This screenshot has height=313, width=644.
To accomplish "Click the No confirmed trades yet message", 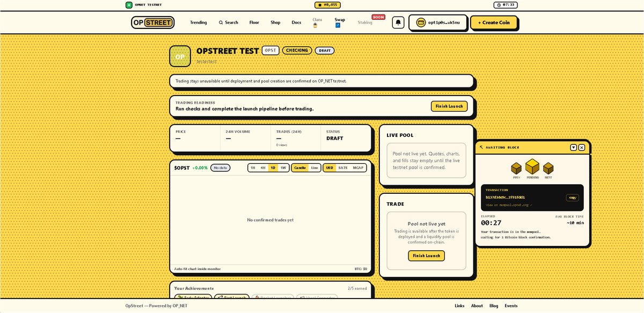I will [x=270, y=220].
